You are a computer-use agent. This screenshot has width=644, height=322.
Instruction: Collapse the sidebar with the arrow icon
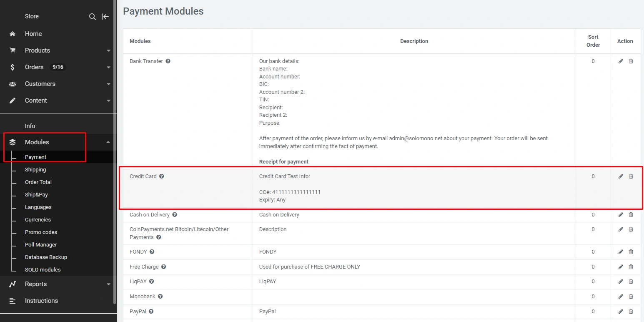pyautogui.click(x=105, y=17)
